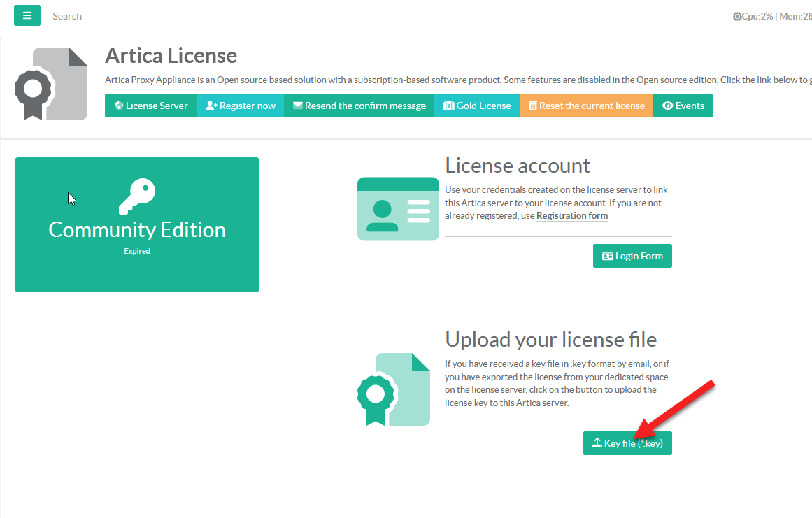Click the Artica License document badge icon
Viewport: 812px width, 518px height.
[x=51, y=84]
